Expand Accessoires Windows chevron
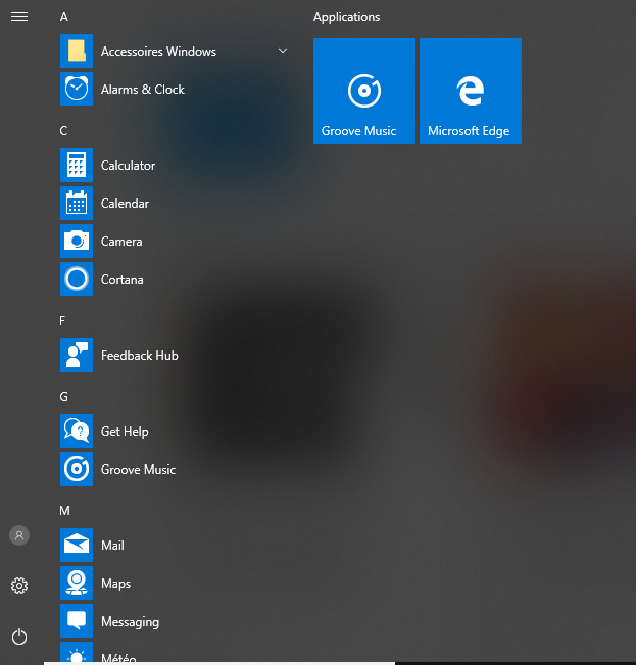 coord(283,51)
